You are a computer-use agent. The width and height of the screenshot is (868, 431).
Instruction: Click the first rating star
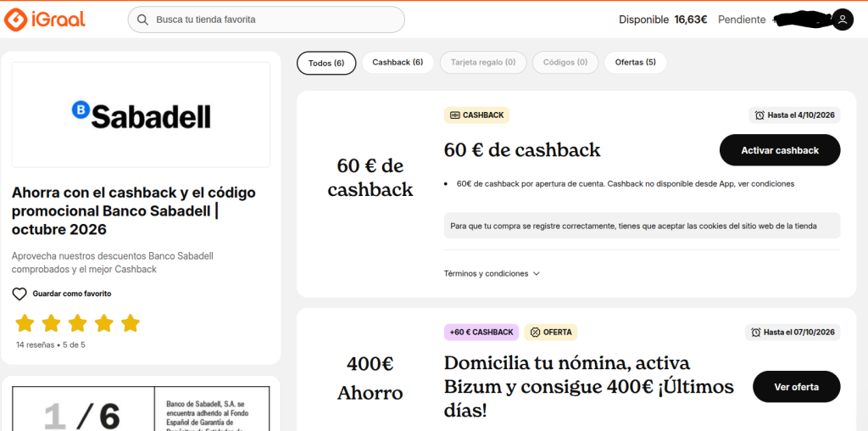pos(25,323)
